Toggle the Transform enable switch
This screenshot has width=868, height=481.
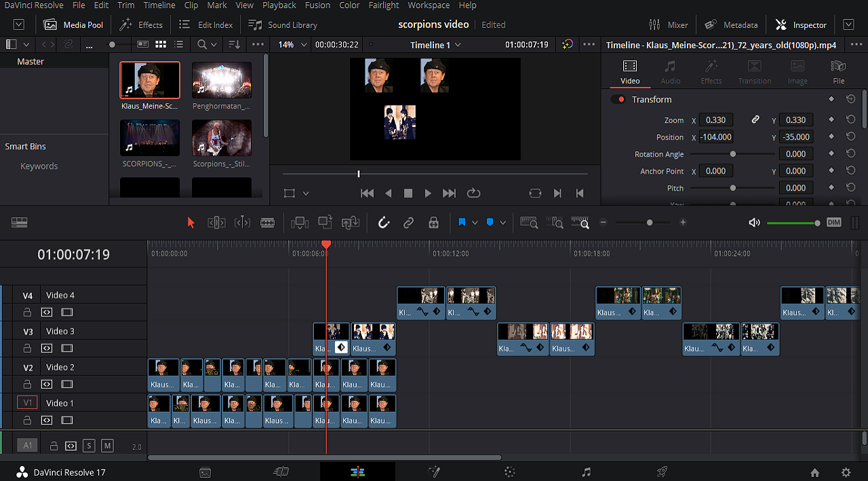[x=618, y=100]
